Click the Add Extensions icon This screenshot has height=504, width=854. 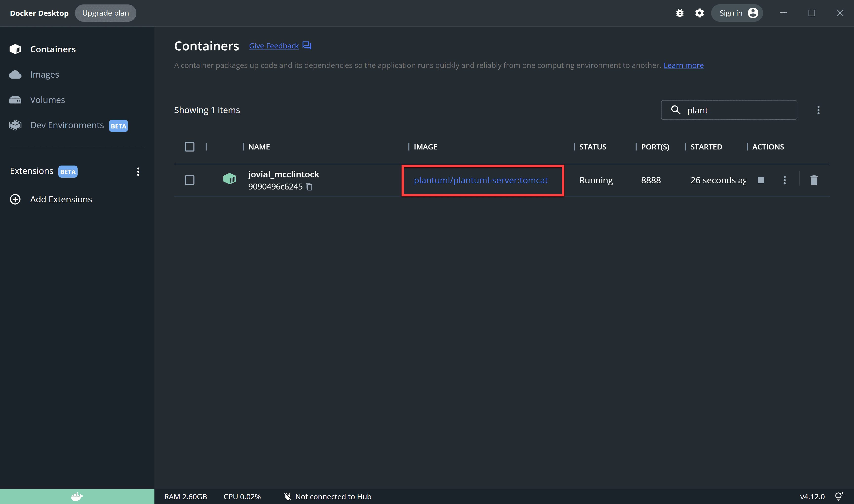pos(15,199)
